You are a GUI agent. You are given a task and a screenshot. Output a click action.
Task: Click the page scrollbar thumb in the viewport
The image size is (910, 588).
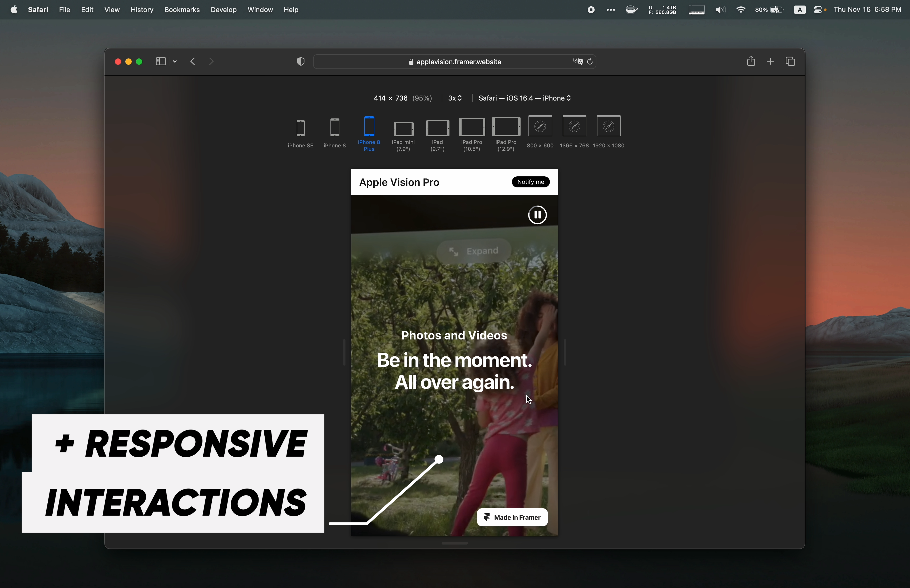pyautogui.click(x=555, y=275)
